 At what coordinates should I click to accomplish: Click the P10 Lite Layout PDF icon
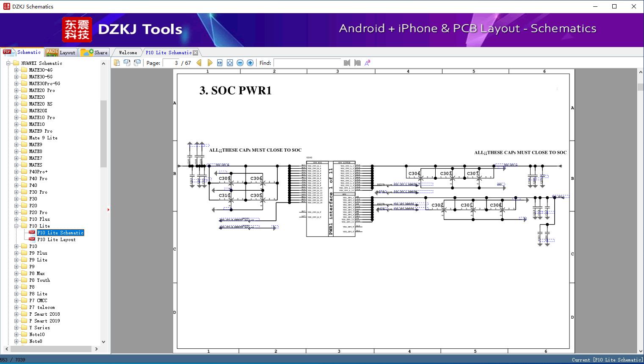tap(32, 239)
